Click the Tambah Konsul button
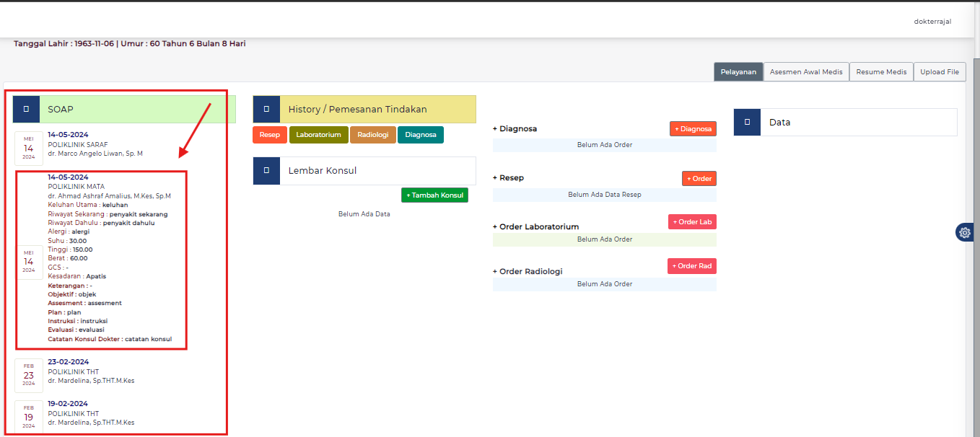 click(x=434, y=195)
